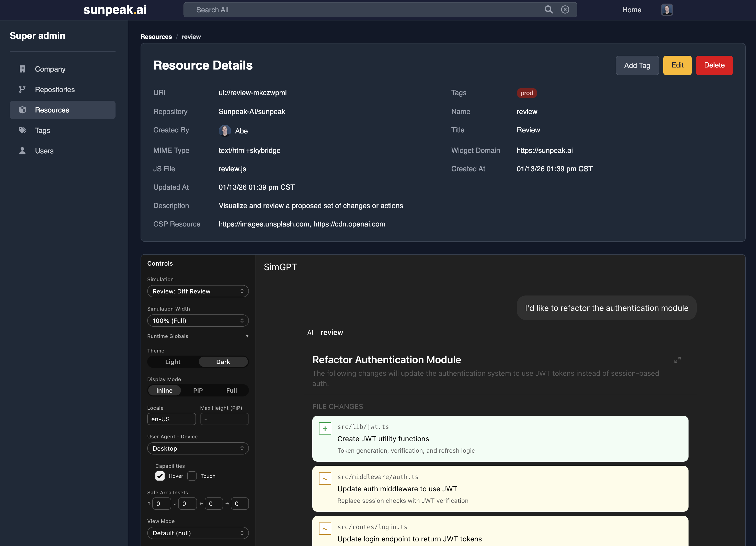Click the Locale input field
756x546 pixels.
[171, 419]
